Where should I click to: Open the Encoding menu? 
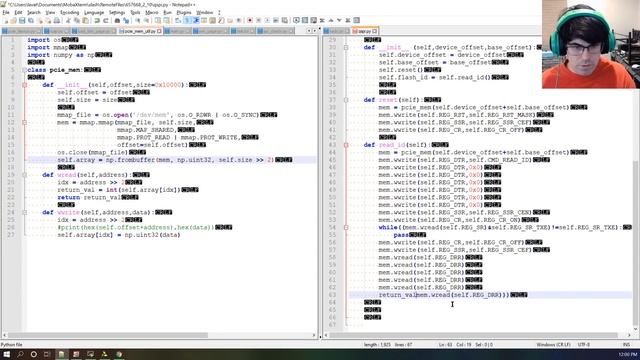point(69,13)
